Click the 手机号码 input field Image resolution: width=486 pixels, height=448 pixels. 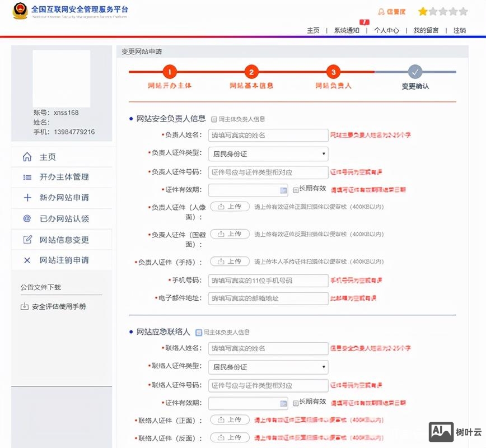point(268,280)
